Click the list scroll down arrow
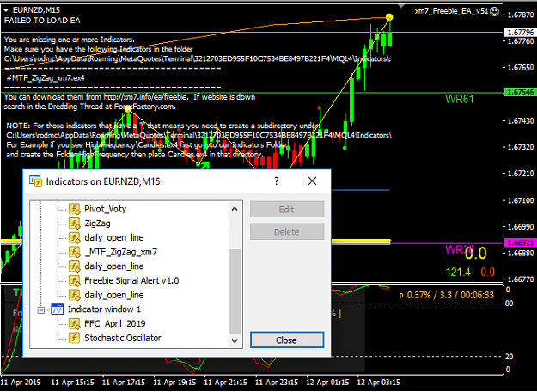The image size is (537, 392). pyautogui.click(x=235, y=340)
